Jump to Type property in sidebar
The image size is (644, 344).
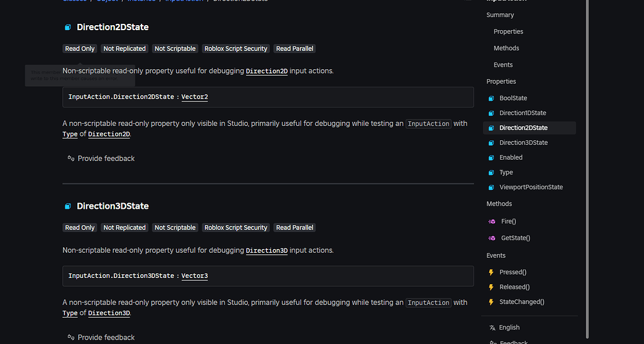coord(506,172)
